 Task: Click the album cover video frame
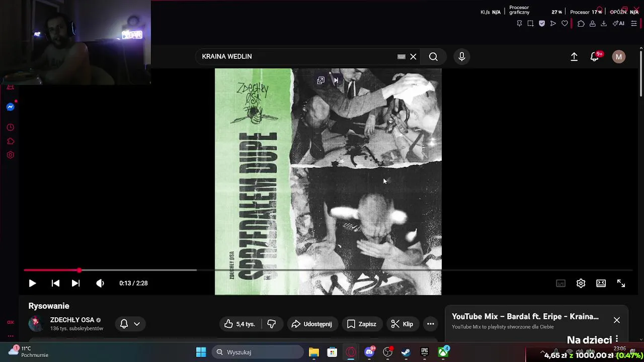[x=328, y=182]
